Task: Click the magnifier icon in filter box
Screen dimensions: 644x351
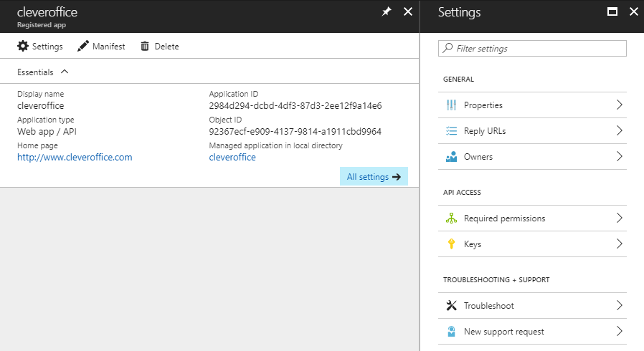Action: 448,48
